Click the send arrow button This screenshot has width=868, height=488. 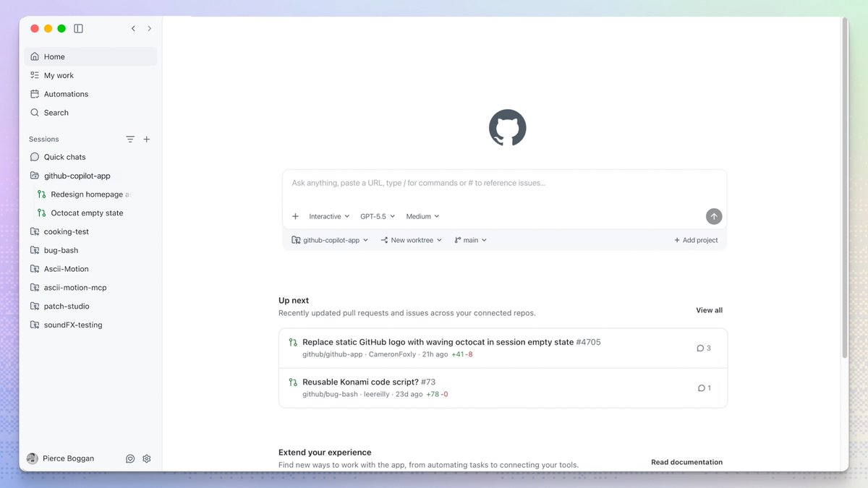(714, 216)
